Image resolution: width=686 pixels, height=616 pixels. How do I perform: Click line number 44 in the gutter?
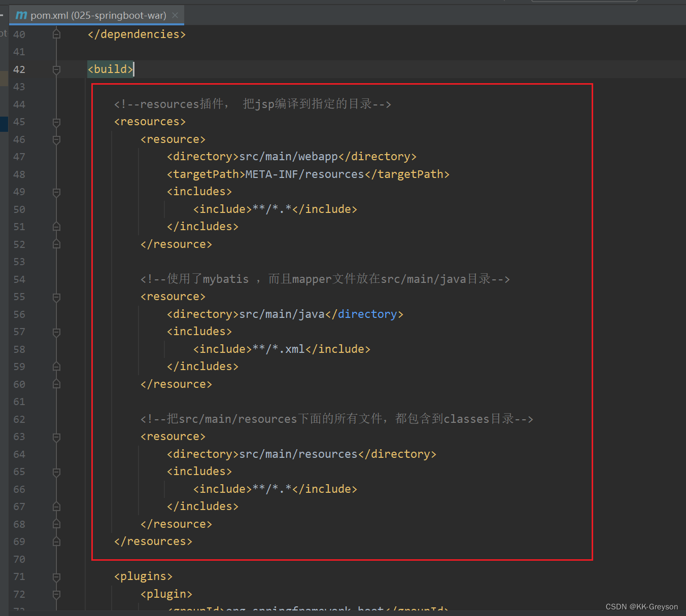pos(19,104)
